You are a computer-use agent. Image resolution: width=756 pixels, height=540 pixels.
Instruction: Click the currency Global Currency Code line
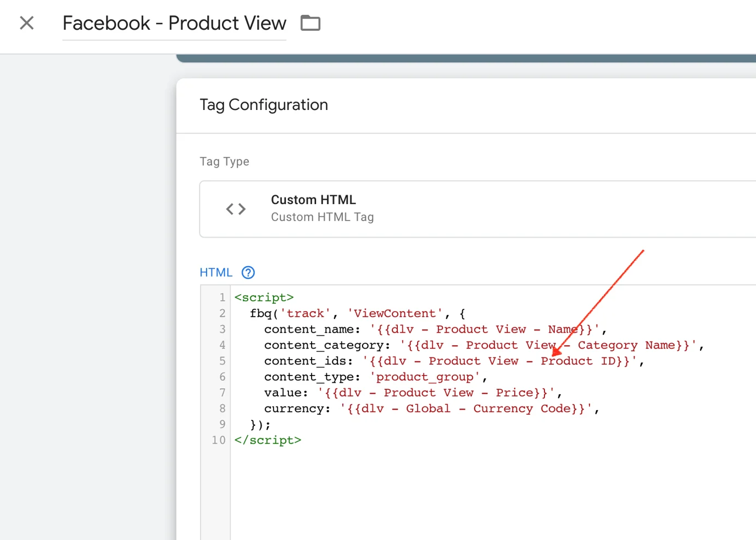431,409
